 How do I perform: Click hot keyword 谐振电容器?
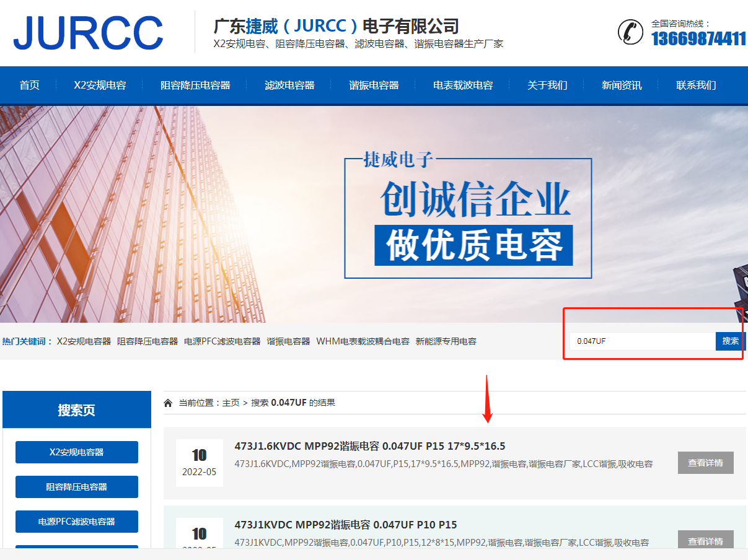point(288,341)
